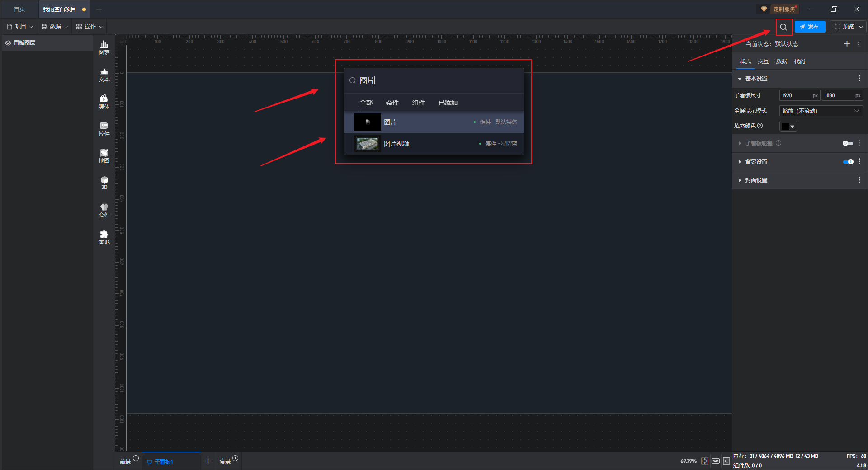Select the 图片视频 kit search result
This screenshot has width=868, height=470.
[x=434, y=144]
